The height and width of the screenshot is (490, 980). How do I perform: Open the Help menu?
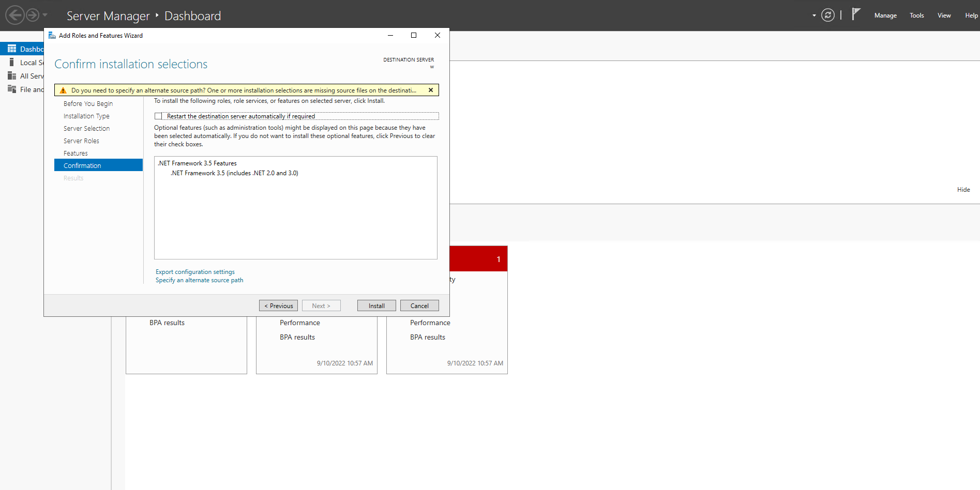point(971,16)
